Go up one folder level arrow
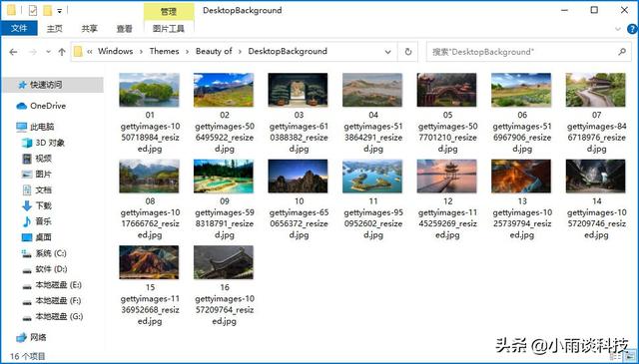Viewport: 639px width, 364px height. pyautogui.click(x=62, y=52)
